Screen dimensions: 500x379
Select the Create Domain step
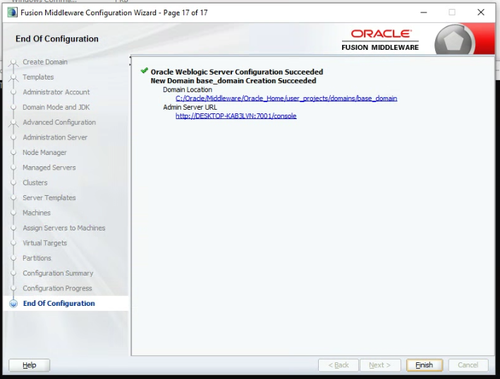click(45, 62)
